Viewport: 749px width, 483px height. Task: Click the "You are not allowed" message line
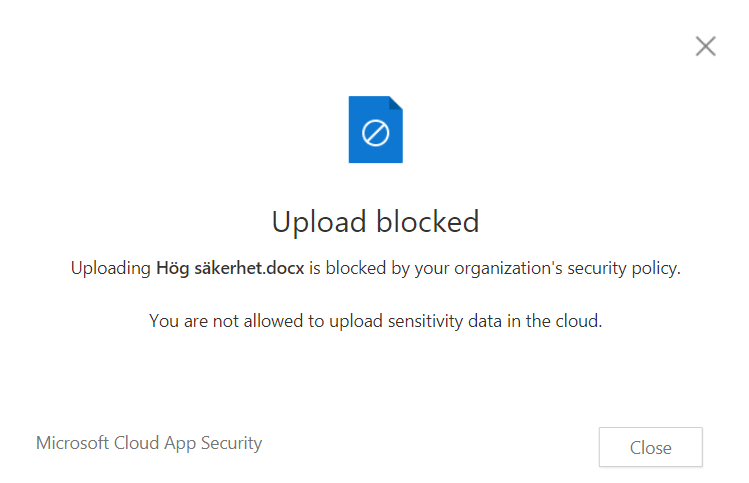pos(375,321)
